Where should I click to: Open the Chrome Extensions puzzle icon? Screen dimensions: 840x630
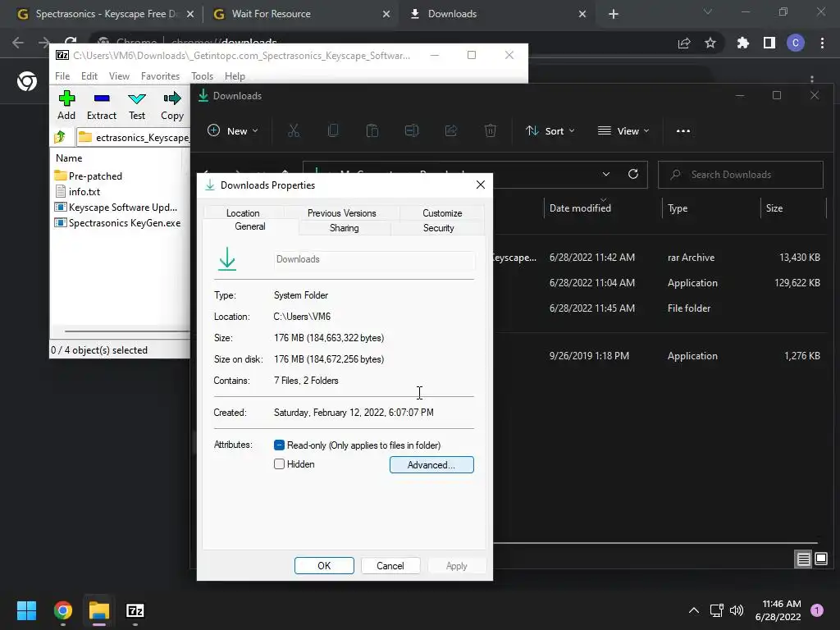pos(742,43)
